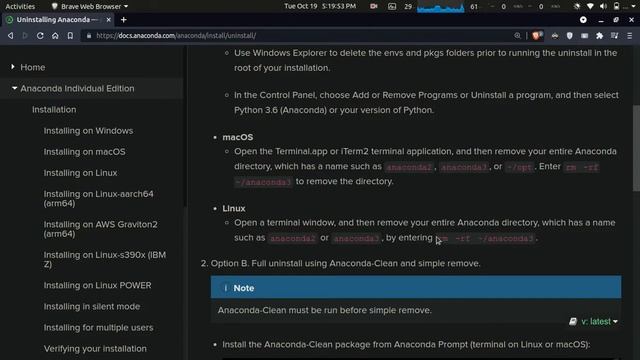Open Installing on Windows page
Viewport: 640px width, 360px height.
click(x=88, y=131)
